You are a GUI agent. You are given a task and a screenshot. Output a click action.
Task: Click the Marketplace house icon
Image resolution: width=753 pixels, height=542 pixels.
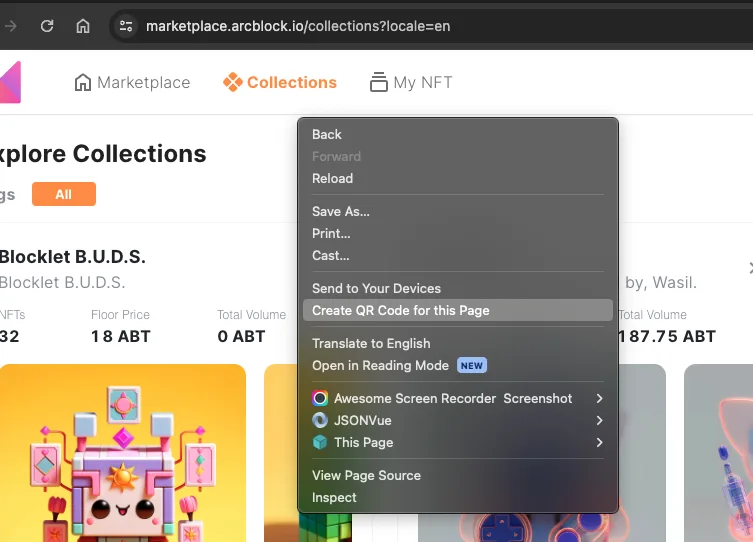pyautogui.click(x=83, y=82)
